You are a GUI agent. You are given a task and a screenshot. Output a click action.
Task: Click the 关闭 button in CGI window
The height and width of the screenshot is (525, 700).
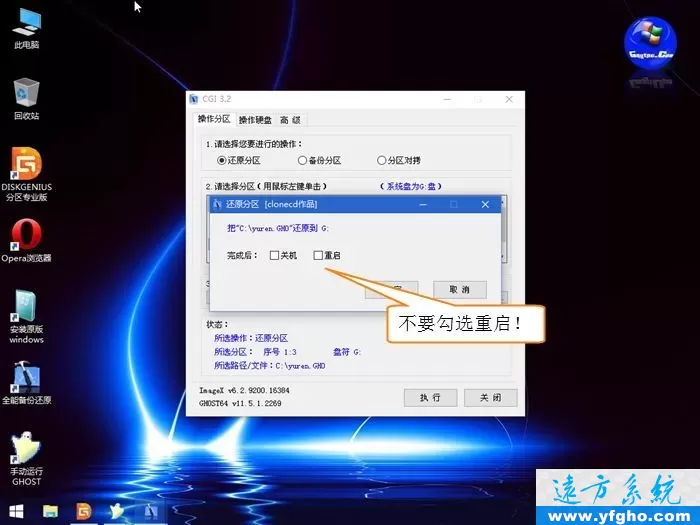(491, 397)
